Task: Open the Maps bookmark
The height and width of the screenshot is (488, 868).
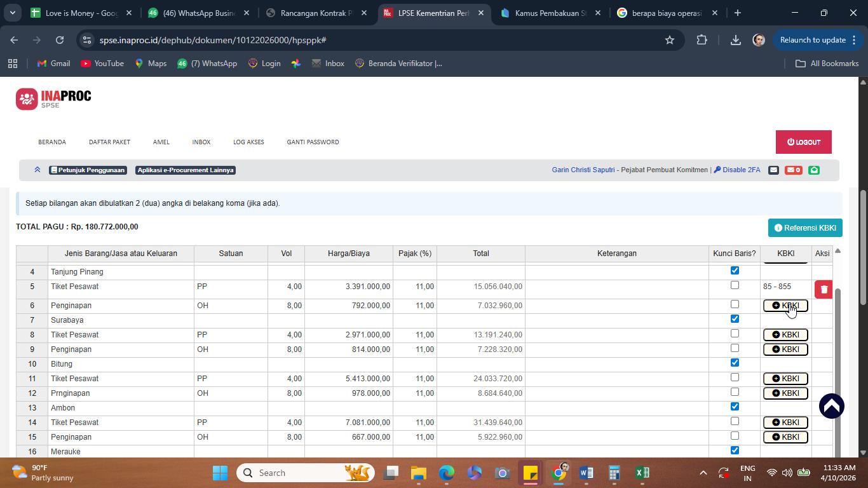Action: point(150,64)
